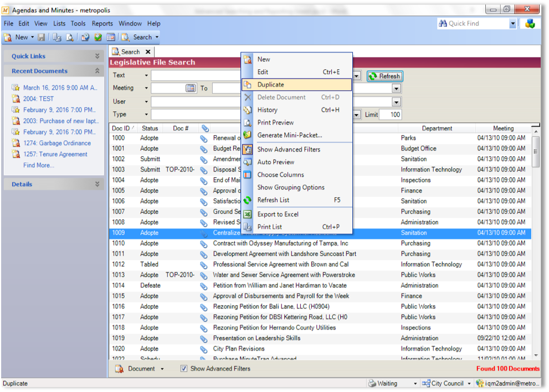Open the File menu

point(8,23)
